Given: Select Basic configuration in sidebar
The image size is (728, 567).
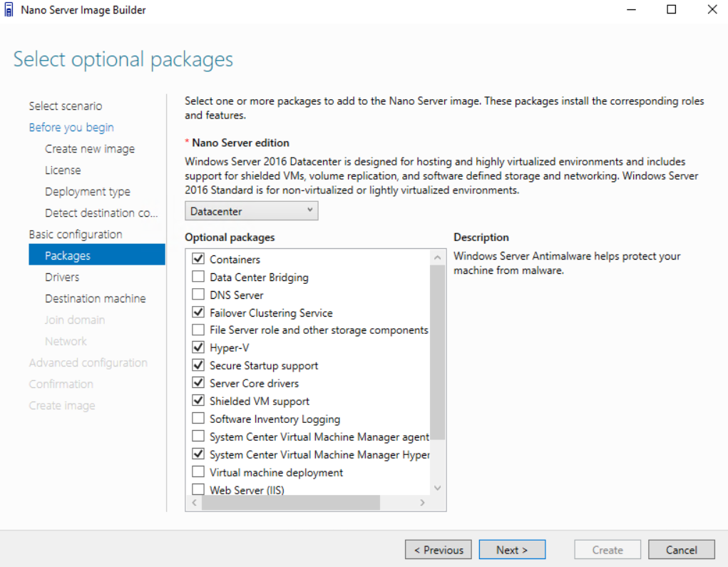Looking at the screenshot, I should (75, 234).
